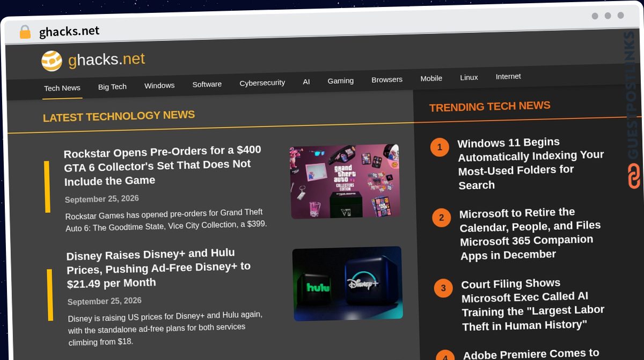Open the ghacks.net site title link
Screen dimensions: 644x360
click(106, 59)
